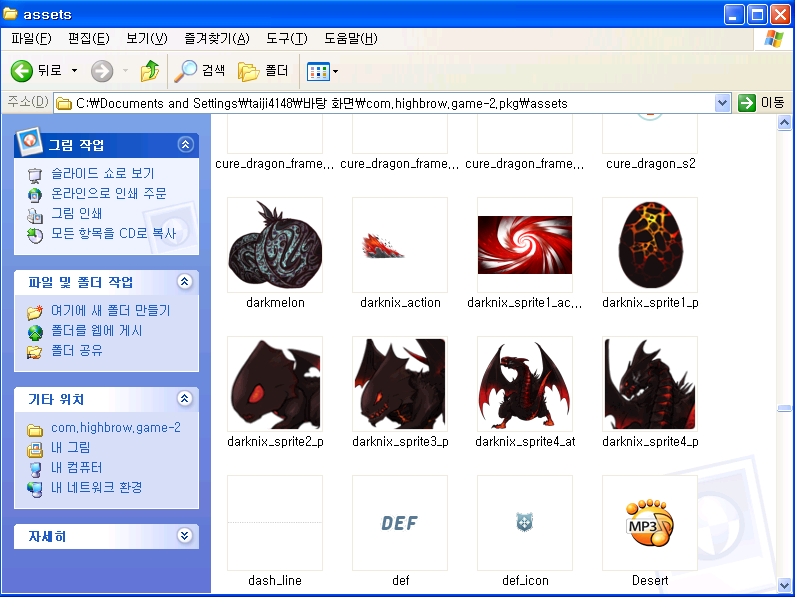The width and height of the screenshot is (795, 597).
Task: Open the Desert MP3 file icon
Action: (x=649, y=523)
